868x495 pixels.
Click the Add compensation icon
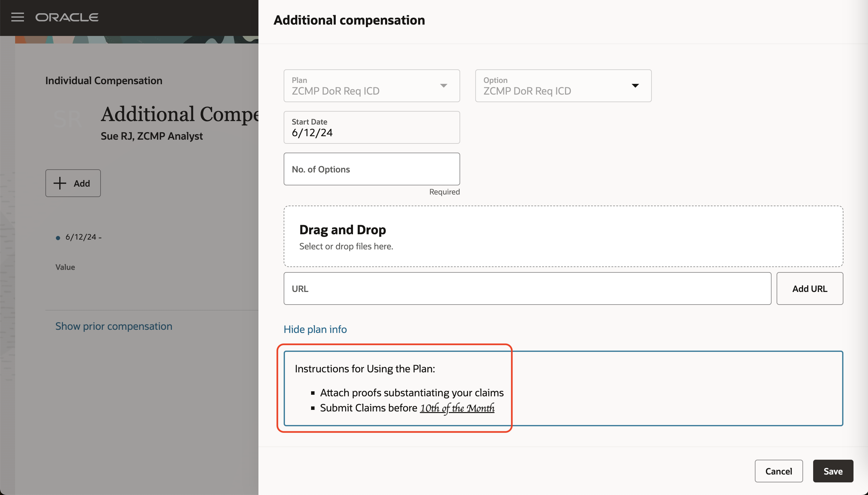pyautogui.click(x=73, y=183)
